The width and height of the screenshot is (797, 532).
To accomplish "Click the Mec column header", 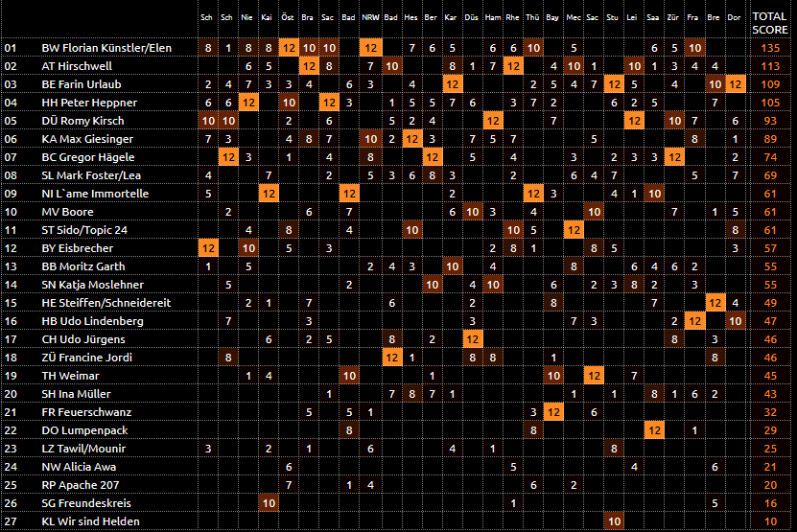I will click(574, 17).
